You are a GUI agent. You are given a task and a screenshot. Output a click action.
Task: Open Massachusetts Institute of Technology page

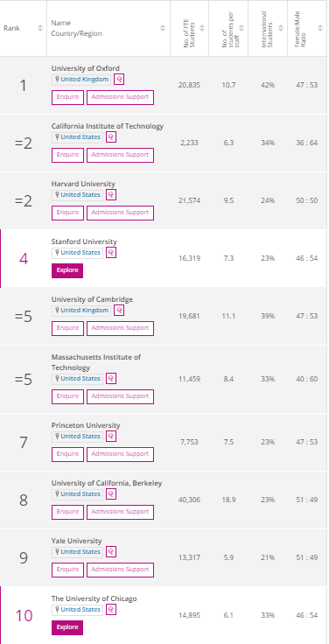coord(95,362)
